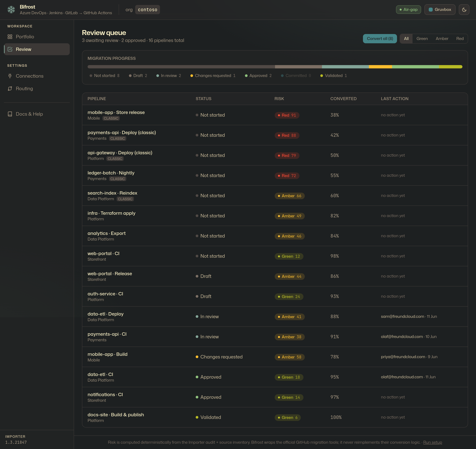Click the CLASSIC tag on ledger-batch row
The image size is (476, 449).
point(118,179)
